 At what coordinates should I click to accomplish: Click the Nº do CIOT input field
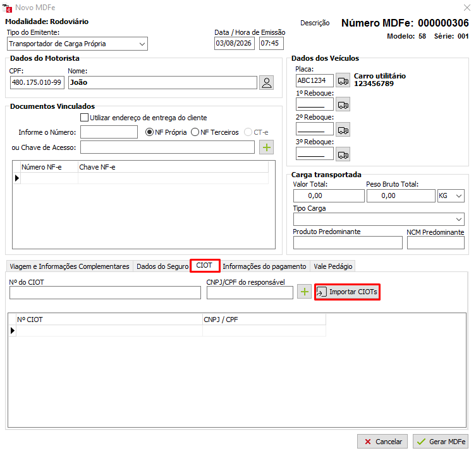[105, 293]
